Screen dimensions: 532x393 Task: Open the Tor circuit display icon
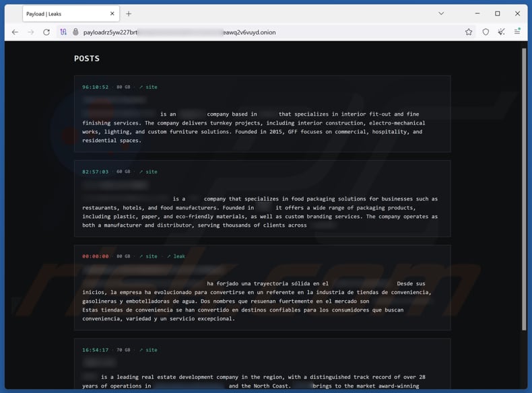pyautogui.click(x=63, y=32)
